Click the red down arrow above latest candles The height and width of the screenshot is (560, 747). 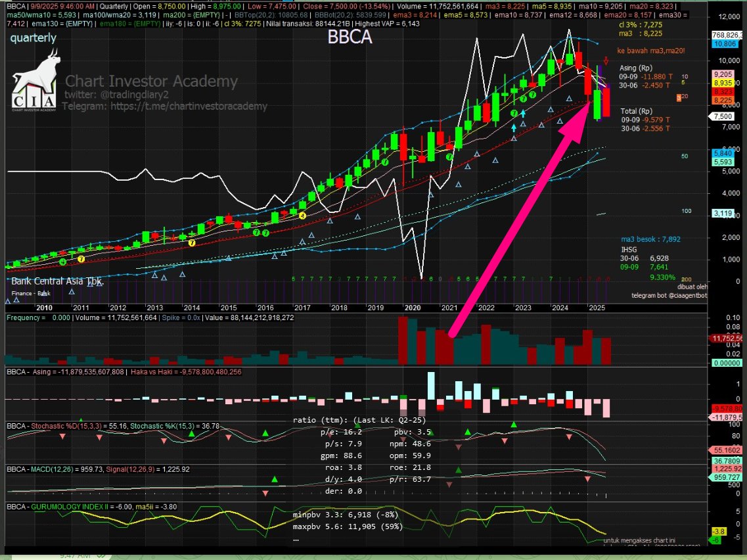(x=605, y=61)
